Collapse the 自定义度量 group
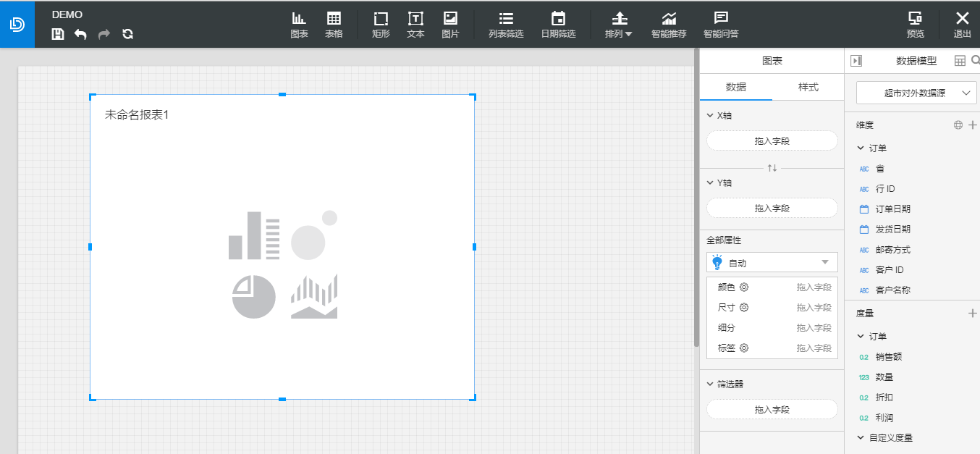The width and height of the screenshot is (980, 454). tap(861, 438)
